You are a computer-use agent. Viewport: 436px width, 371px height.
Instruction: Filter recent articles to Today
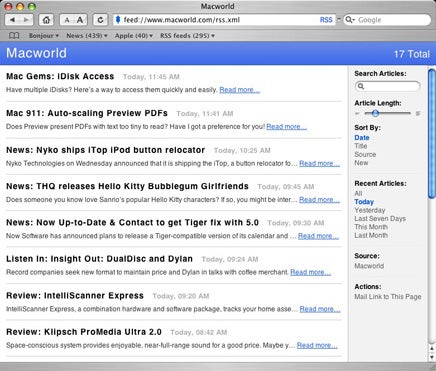[364, 202]
